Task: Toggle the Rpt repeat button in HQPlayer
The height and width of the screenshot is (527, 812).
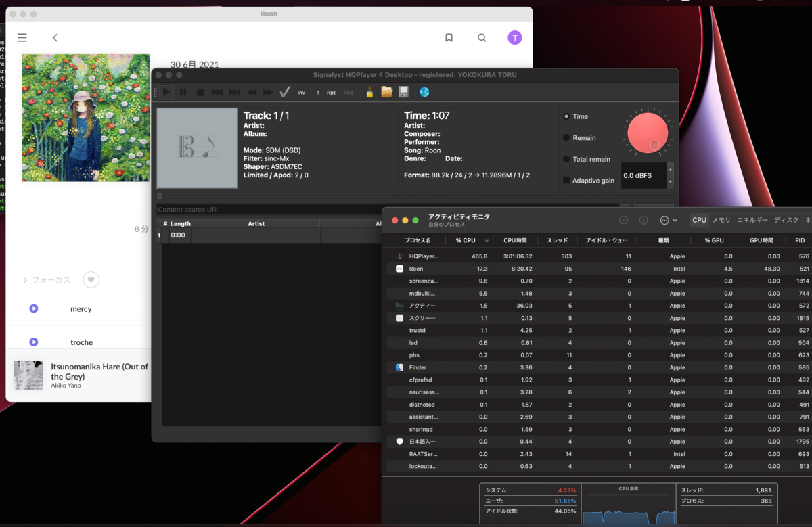Action: (x=331, y=93)
